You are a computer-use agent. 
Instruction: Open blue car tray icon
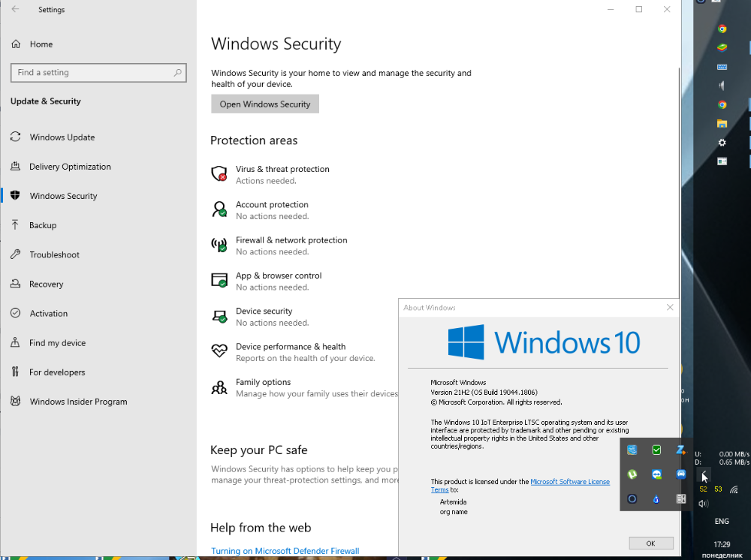[680, 474]
